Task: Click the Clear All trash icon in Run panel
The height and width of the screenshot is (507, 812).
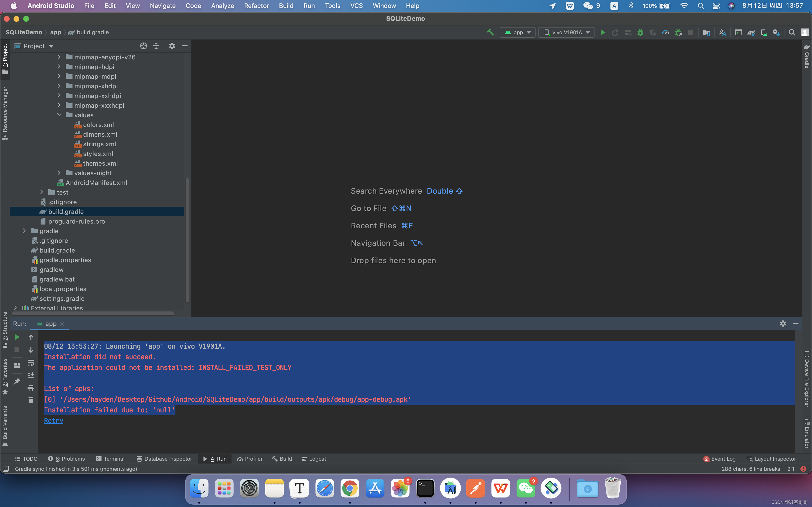Action: click(x=31, y=400)
